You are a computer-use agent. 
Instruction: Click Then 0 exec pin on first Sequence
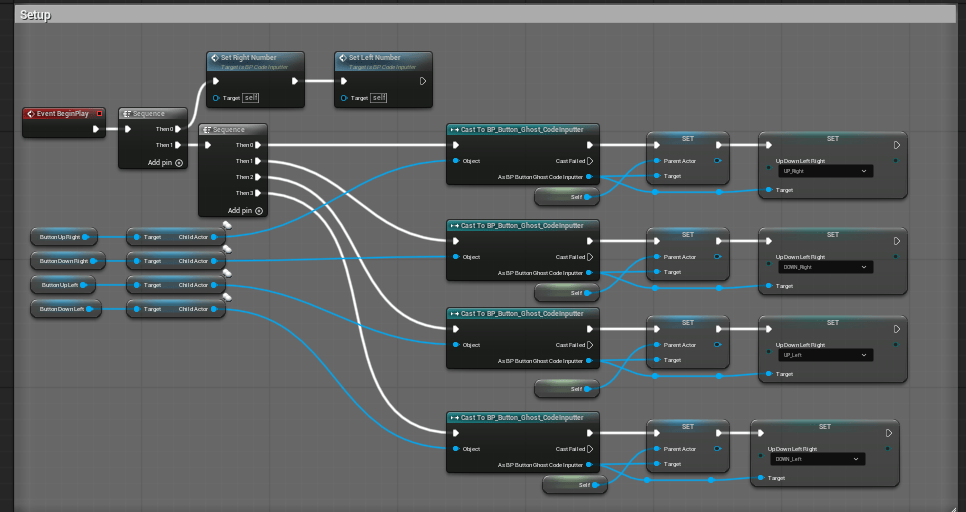[x=178, y=129]
